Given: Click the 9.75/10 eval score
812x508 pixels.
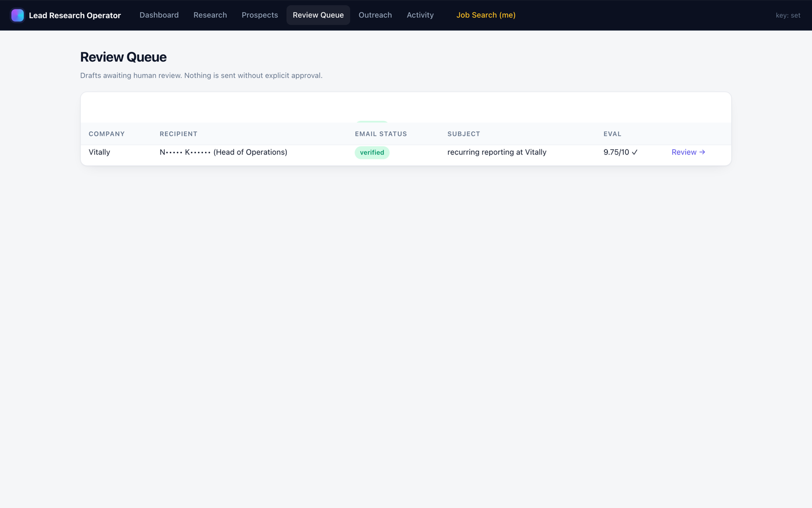Looking at the screenshot, I should [620, 152].
